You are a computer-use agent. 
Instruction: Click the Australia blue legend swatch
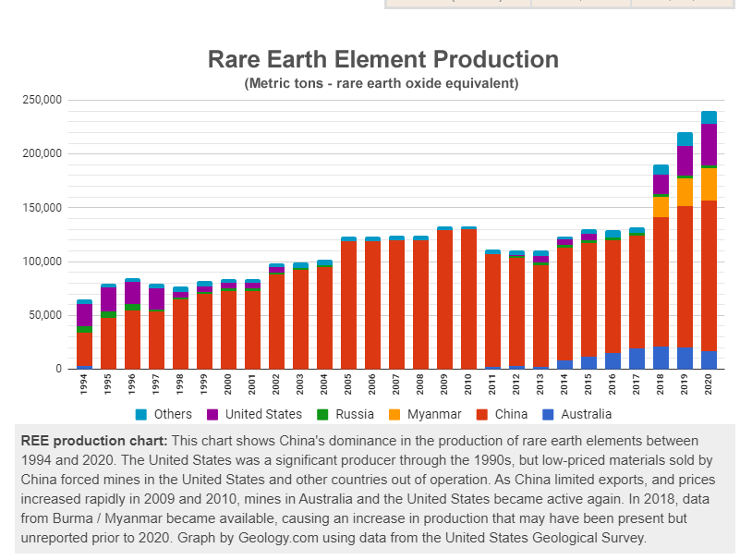coord(548,414)
